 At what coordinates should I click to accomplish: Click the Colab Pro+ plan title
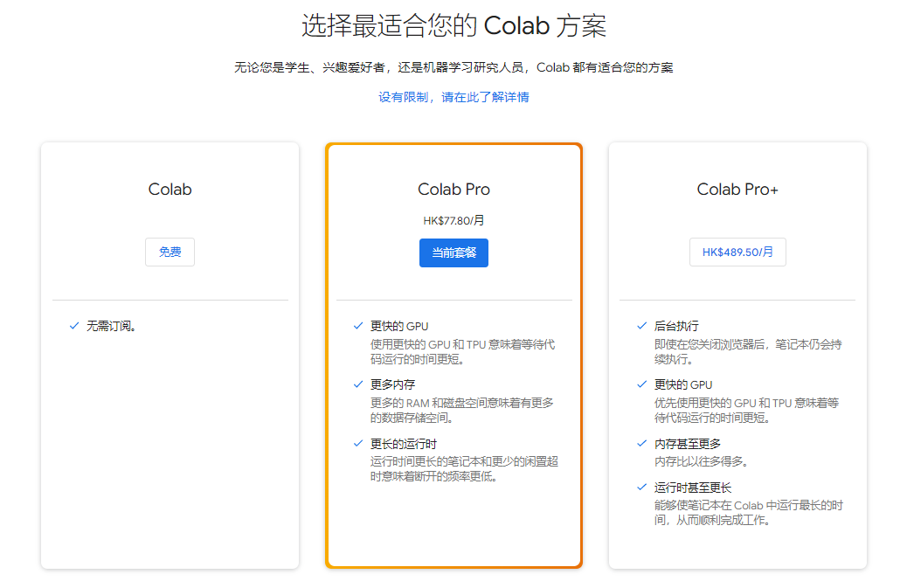[x=737, y=190]
